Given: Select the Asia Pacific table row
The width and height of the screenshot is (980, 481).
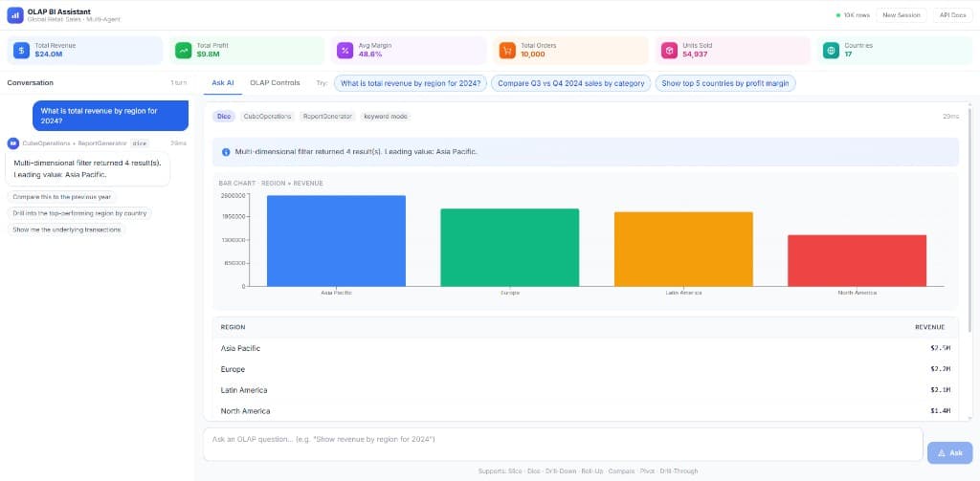Looking at the screenshot, I should pyautogui.click(x=586, y=348).
